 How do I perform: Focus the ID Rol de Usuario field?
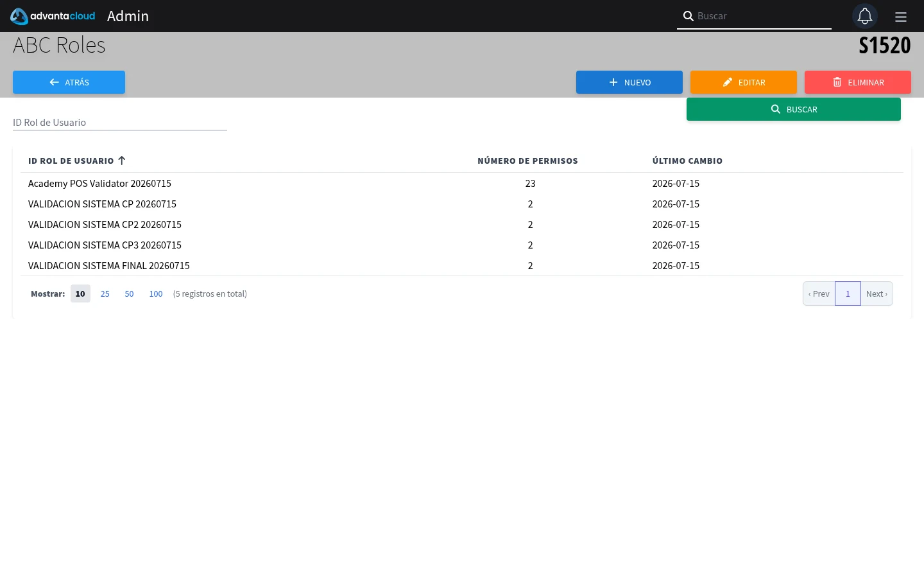pyautogui.click(x=120, y=122)
